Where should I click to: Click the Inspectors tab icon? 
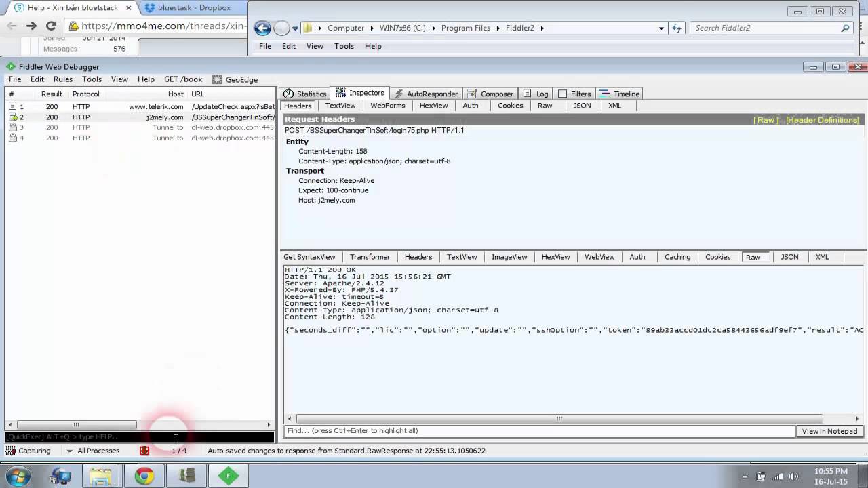point(340,93)
